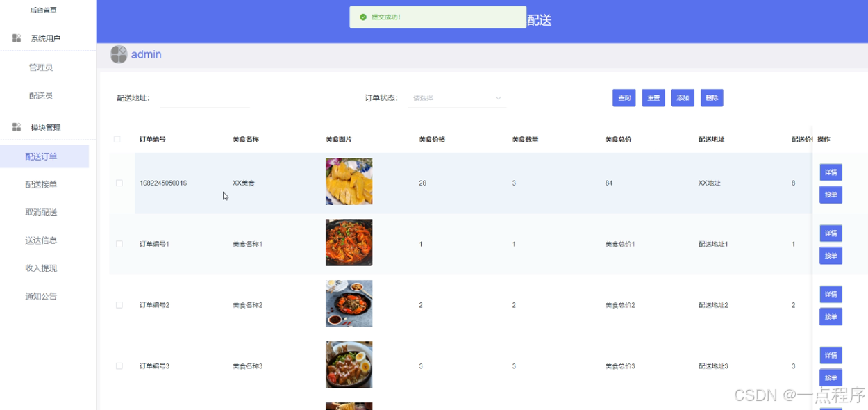The width and height of the screenshot is (868, 410).
Task: Open the 后台首页 menu item
Action: pos(43,10)
